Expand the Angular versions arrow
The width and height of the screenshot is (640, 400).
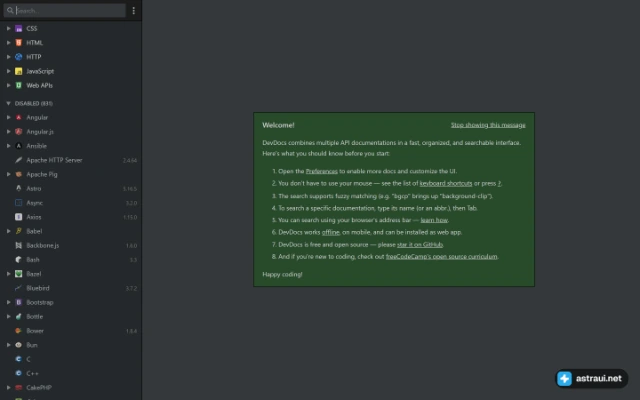8,118
